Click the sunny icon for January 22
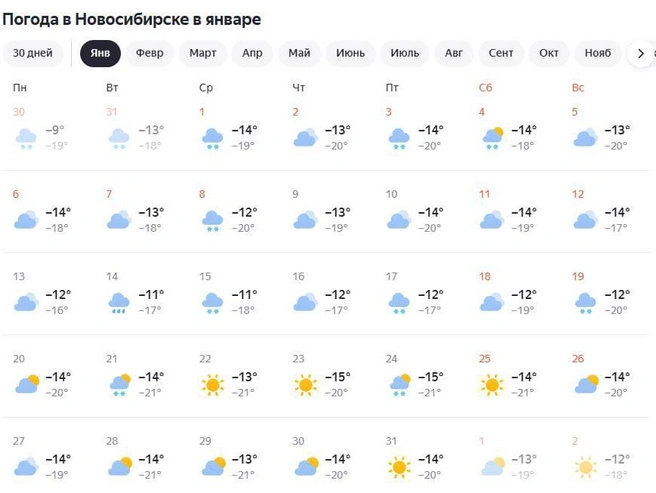 click(x=213, y=385)
